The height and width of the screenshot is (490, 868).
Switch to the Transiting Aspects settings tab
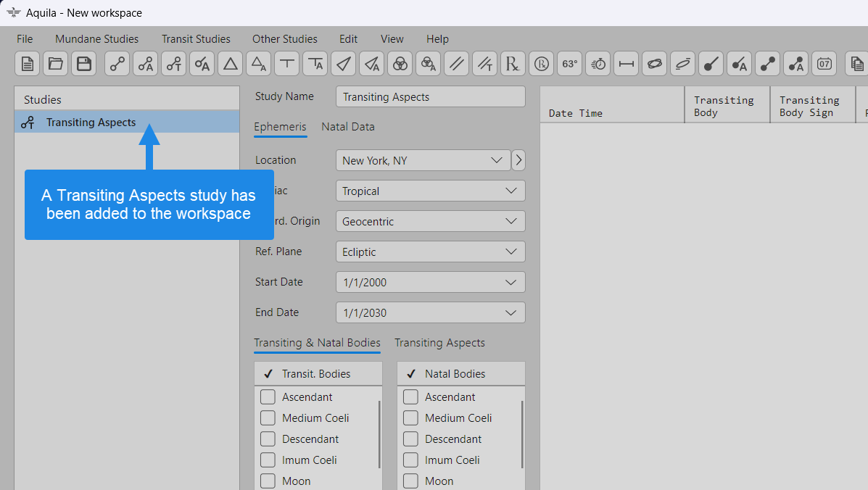tap(439, 343)
